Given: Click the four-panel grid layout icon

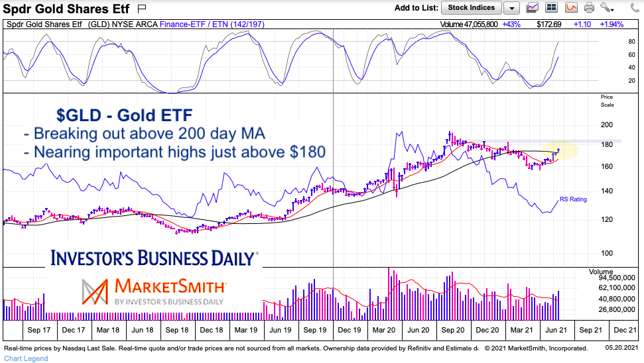Looking at the screenshot, I should tap(551, 7).
